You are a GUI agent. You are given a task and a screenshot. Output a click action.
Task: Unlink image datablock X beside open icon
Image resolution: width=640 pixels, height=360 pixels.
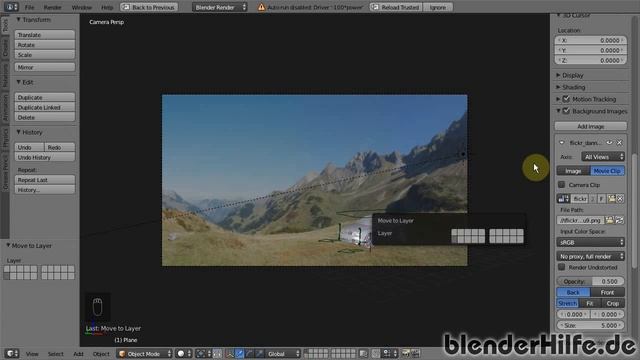coord(620,199)
